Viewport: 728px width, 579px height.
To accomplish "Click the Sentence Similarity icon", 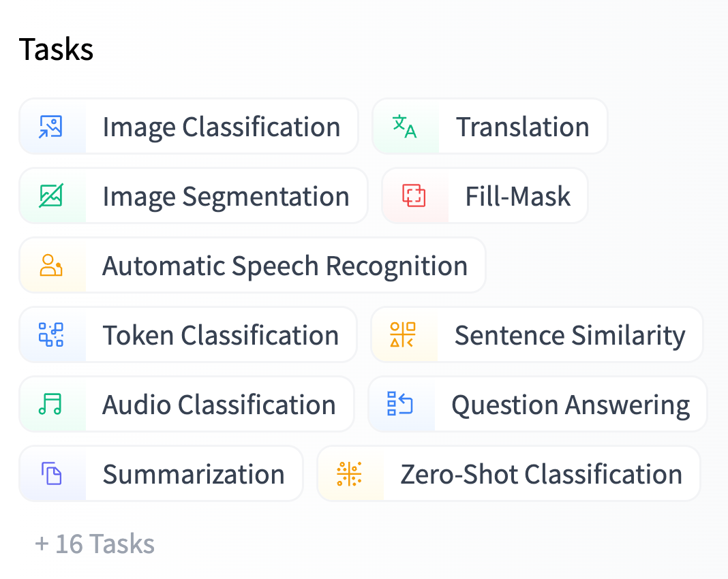I will click(404, 334).
